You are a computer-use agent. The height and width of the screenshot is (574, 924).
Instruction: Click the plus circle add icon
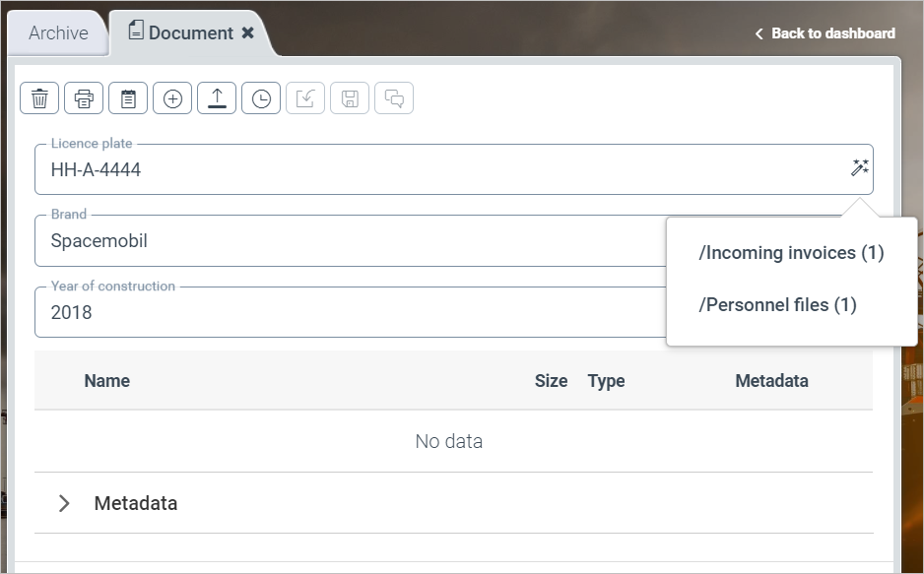point(172,98)
